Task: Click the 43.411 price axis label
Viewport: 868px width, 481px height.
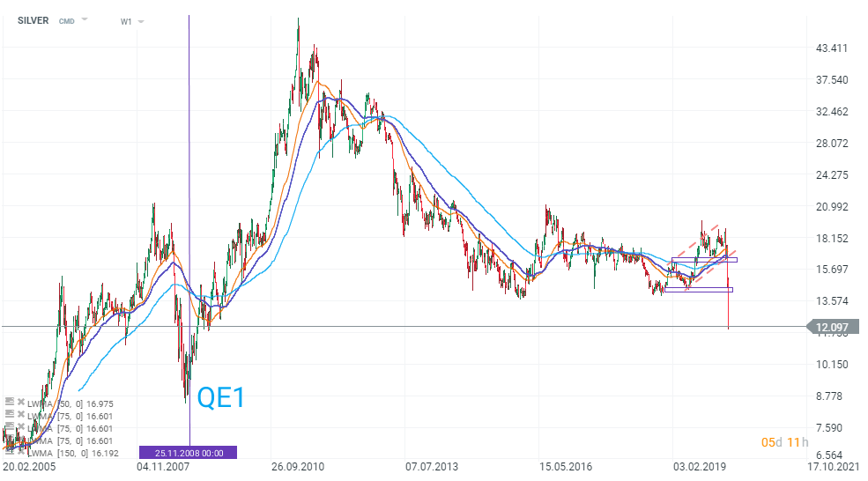Action: point(832,48)
